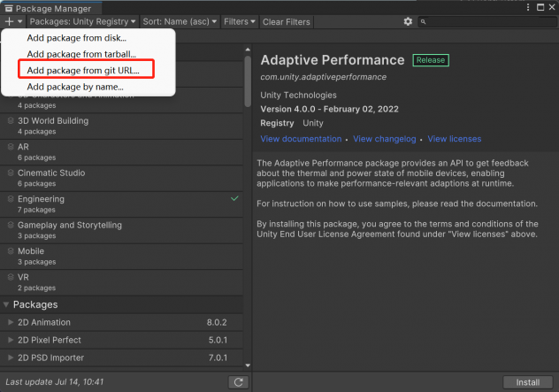Click Clear Filters button
This screenshot has width=559, height=392.
(287, 22)
